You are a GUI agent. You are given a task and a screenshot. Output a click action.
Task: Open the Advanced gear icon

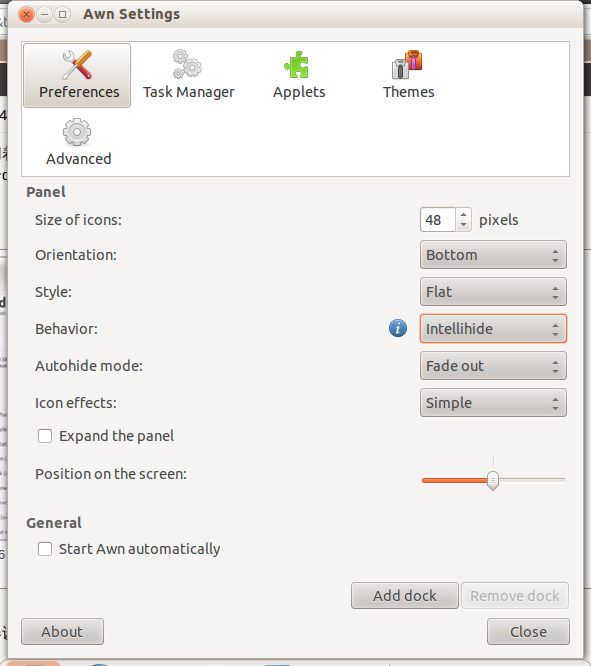pos(77,132)
